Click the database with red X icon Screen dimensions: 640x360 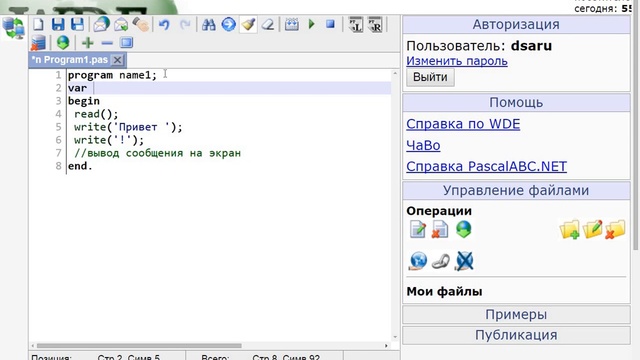pos(38,42)
